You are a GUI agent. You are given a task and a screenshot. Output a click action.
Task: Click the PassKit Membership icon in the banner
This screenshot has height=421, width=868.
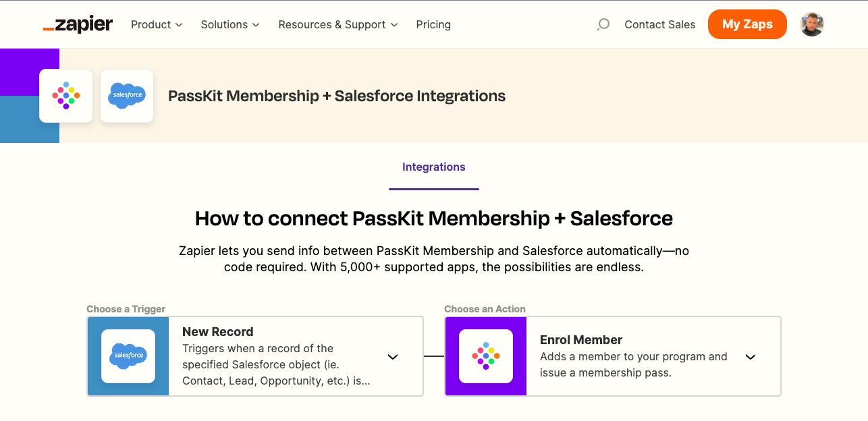click(66, 96)
